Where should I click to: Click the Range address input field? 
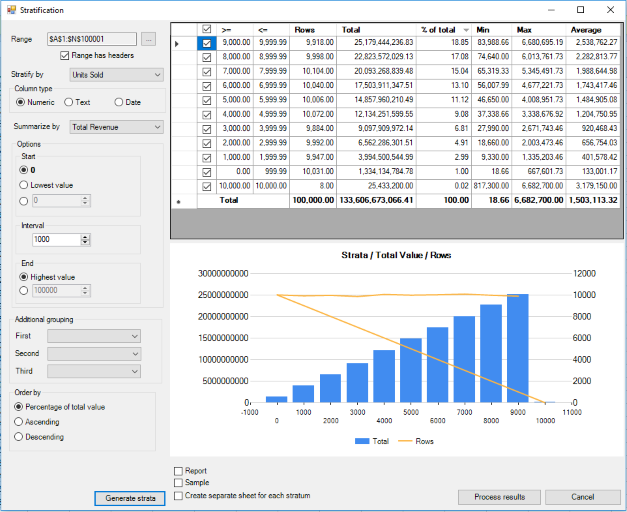pyautogui.click(x=92, y=39)
